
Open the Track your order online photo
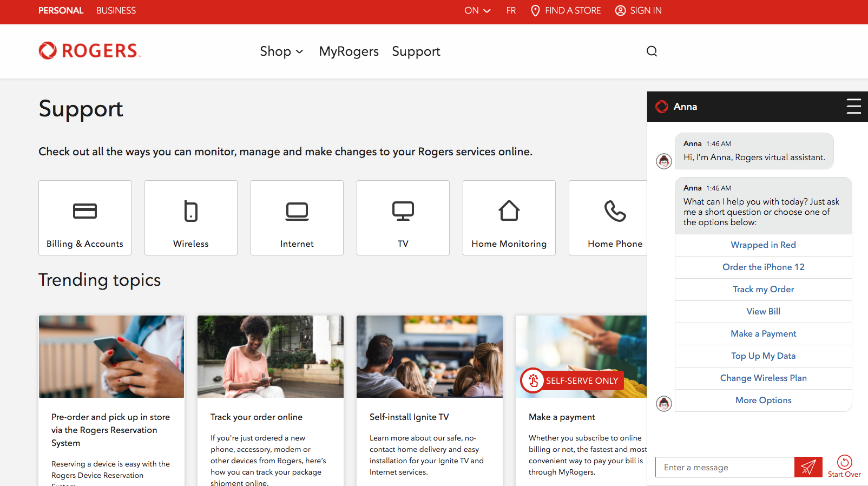click(271, 357)
